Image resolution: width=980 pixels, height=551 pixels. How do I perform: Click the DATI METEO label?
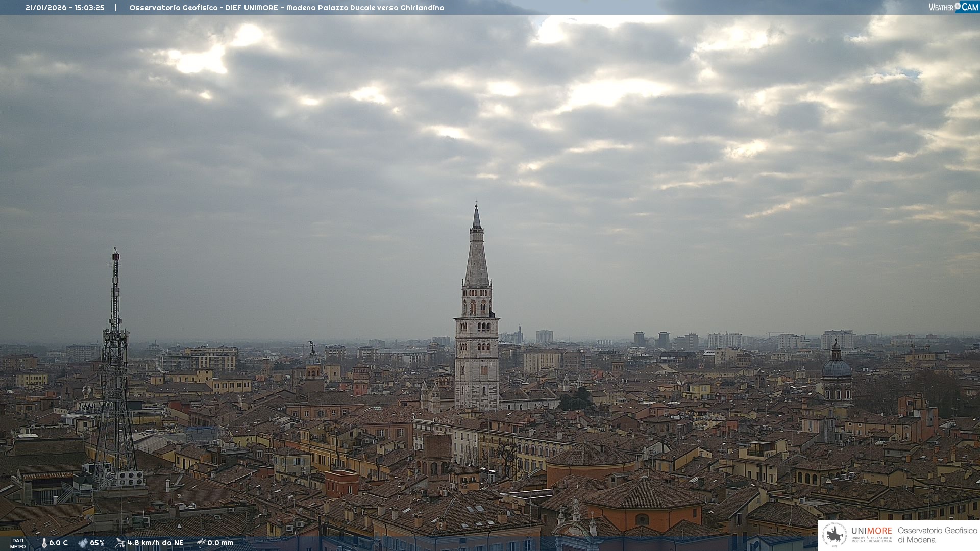point(18,543)
